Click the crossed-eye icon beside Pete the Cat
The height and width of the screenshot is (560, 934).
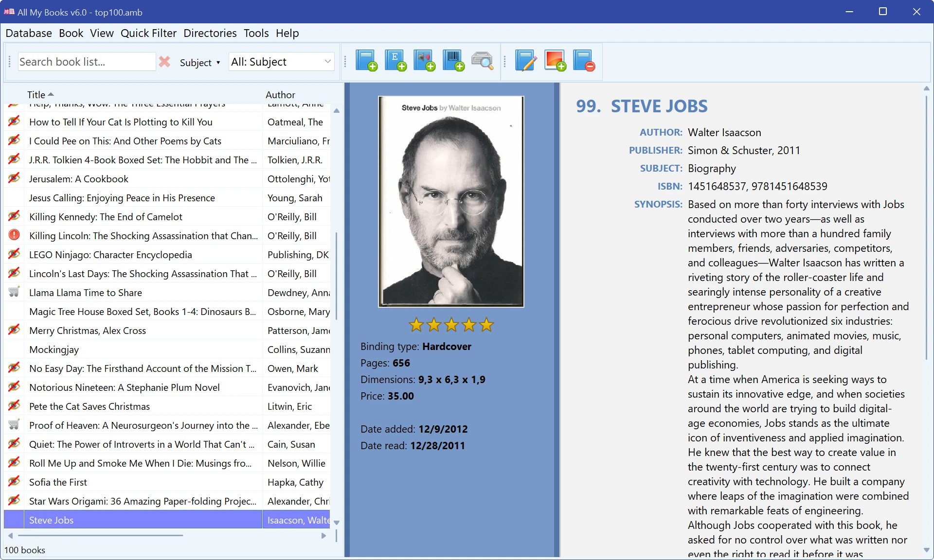14,406
